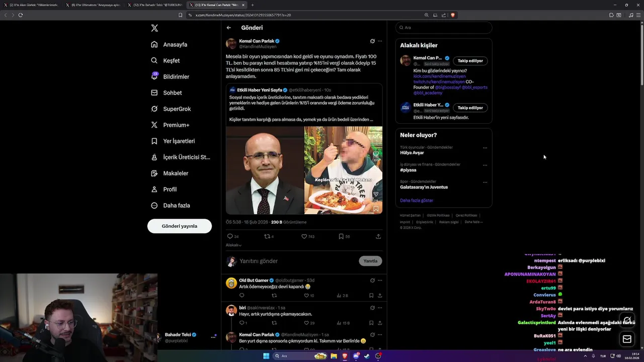Click the repost icon with count 4

coord(267,236)
